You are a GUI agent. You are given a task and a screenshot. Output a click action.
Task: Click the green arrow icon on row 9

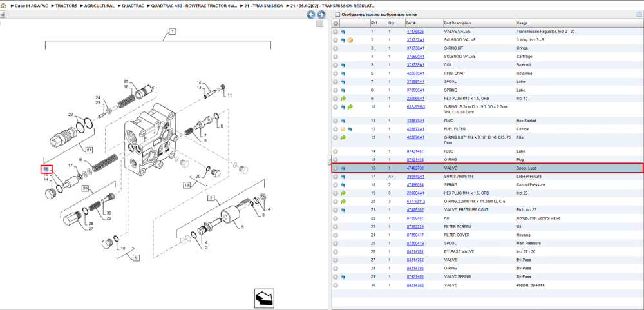tap(343, 98)
